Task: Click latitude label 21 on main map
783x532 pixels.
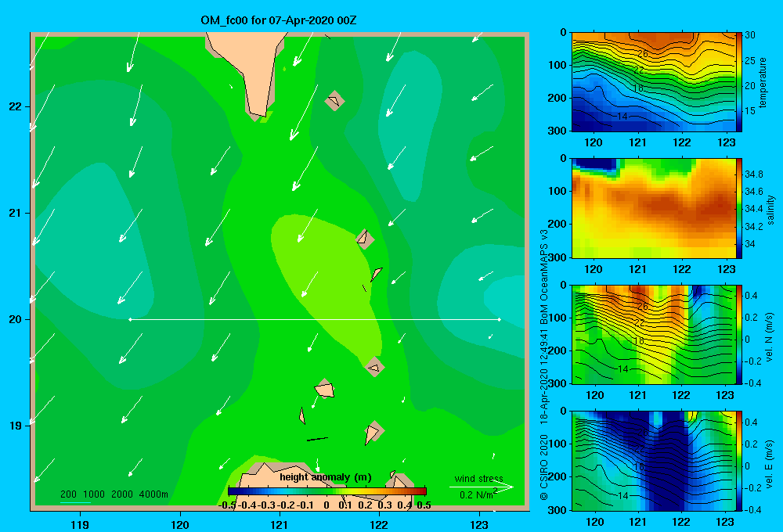Action: tap(15, 213)
